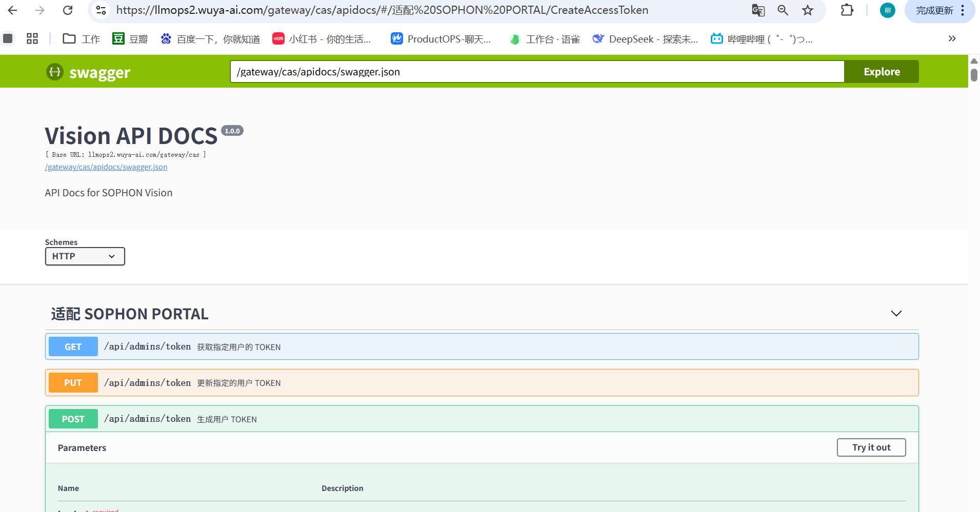The image size is (980, 512).
Task: Click the API Docs for SOPHON Vision text
Action: pyautogui.click(x=109, y=193)
